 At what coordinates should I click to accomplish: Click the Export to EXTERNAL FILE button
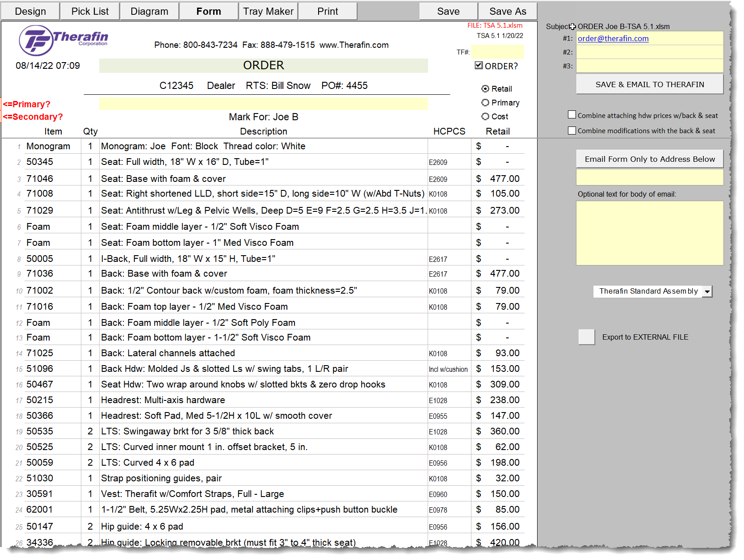click(x=586, y=337)
